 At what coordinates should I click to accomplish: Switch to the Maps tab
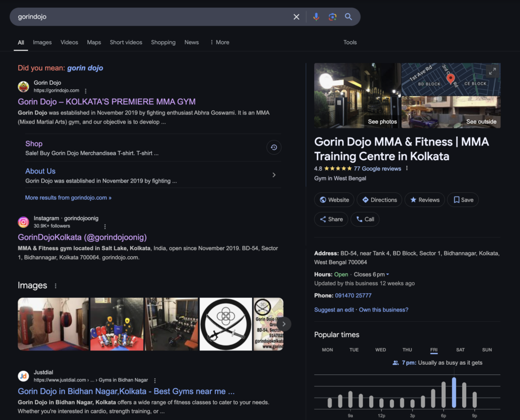tap(94, 43)
